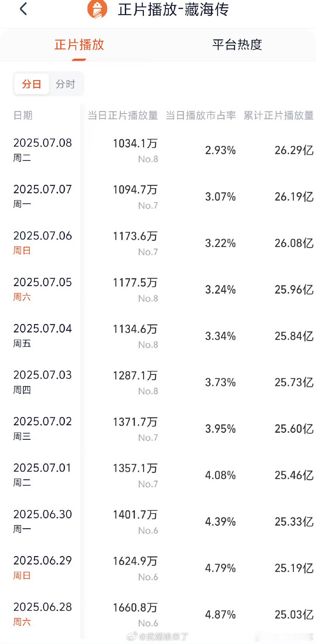This screenshot has height=644, width=316.
Task: Tap the 25.84亿 cumulative value
Action: point(294,336)
